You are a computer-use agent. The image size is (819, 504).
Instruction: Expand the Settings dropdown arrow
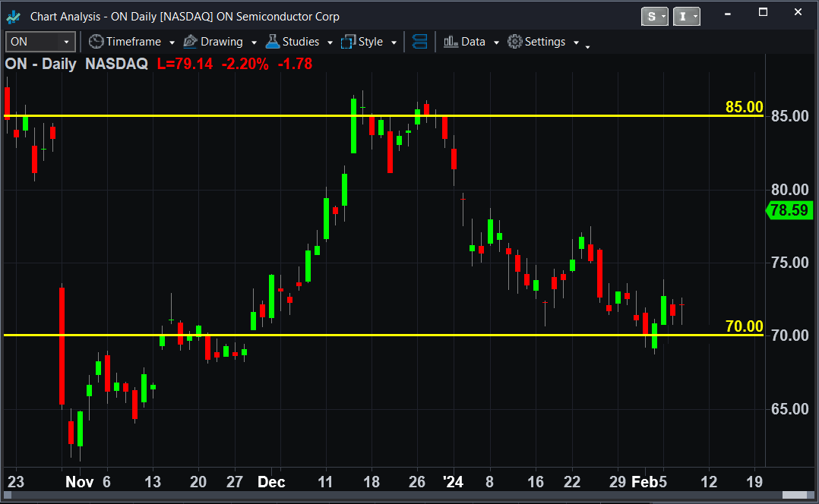[x=576, y=43]
